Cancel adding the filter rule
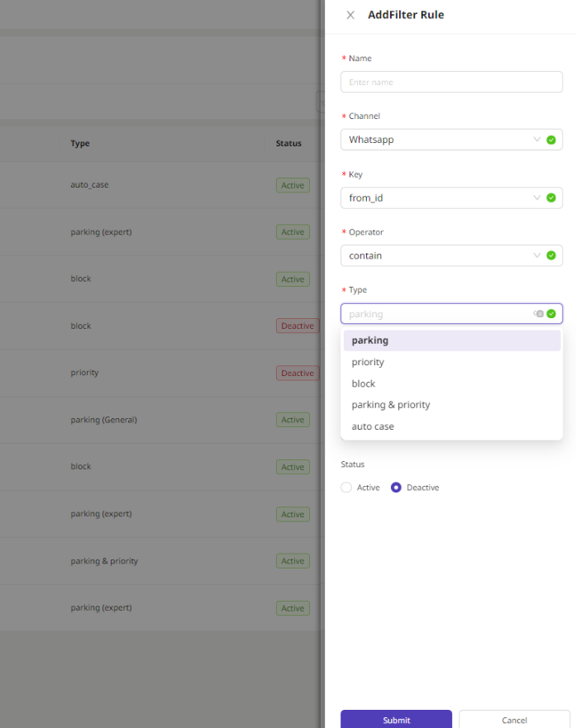This screenshot has height=728, width=576. click(514, 720)
